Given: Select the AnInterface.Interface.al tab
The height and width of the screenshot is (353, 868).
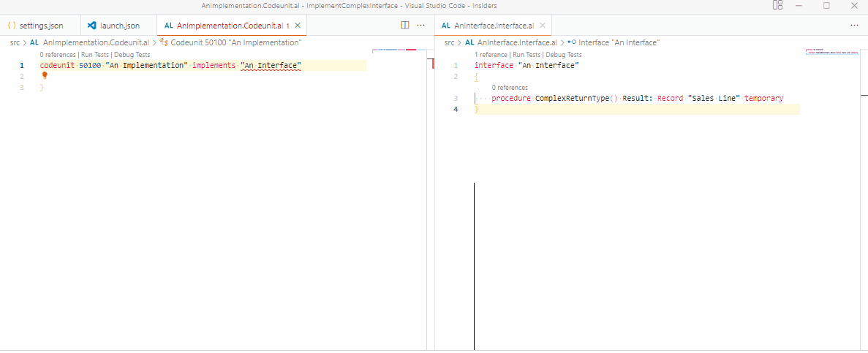Looking at the screenshot, I should pyautogui.click(x=494, y=26).
